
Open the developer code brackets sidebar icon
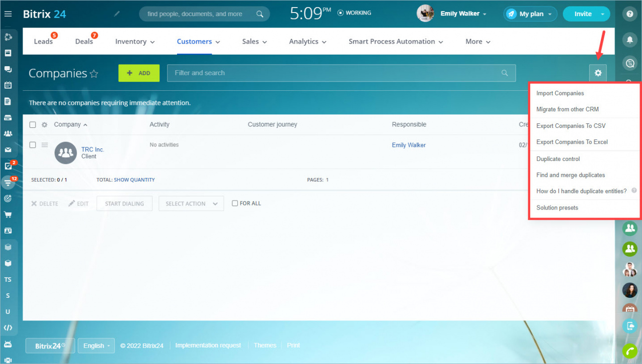point(8,328)
